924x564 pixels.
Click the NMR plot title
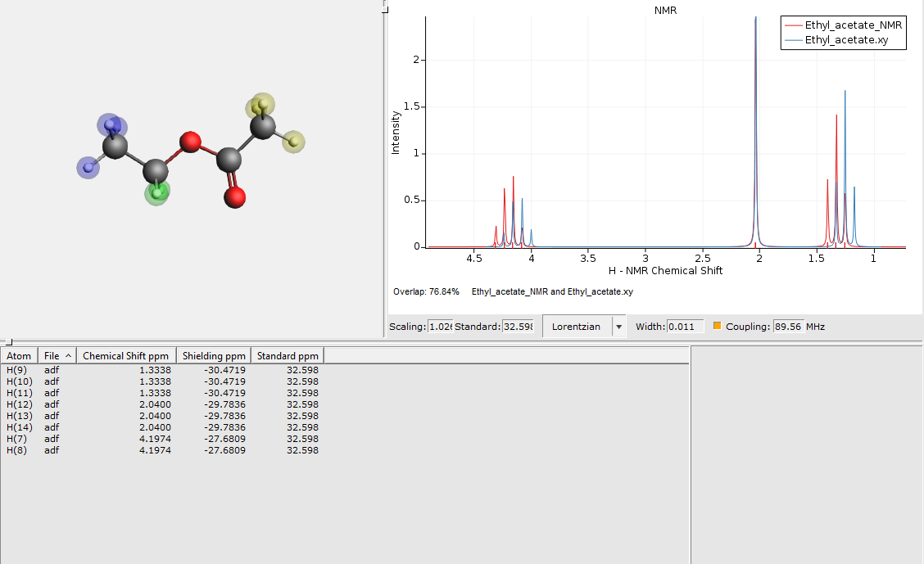point(665,11)
